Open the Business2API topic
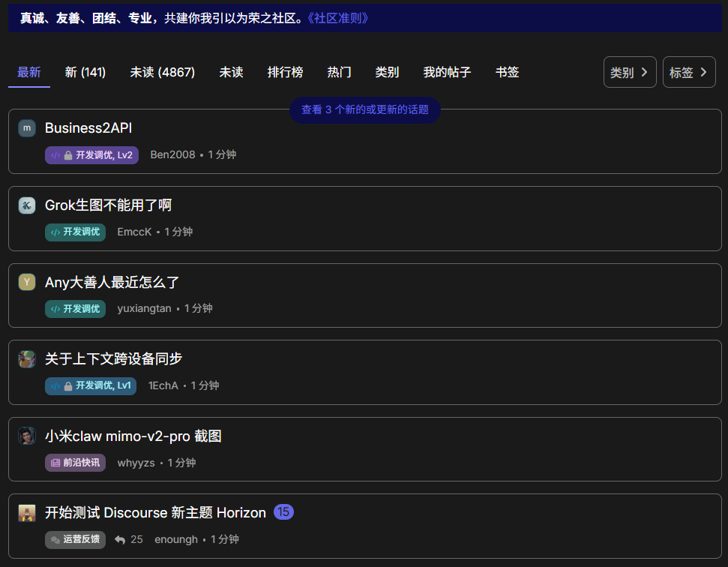Viewport: 728px width, 567px height. coord(88,128)
